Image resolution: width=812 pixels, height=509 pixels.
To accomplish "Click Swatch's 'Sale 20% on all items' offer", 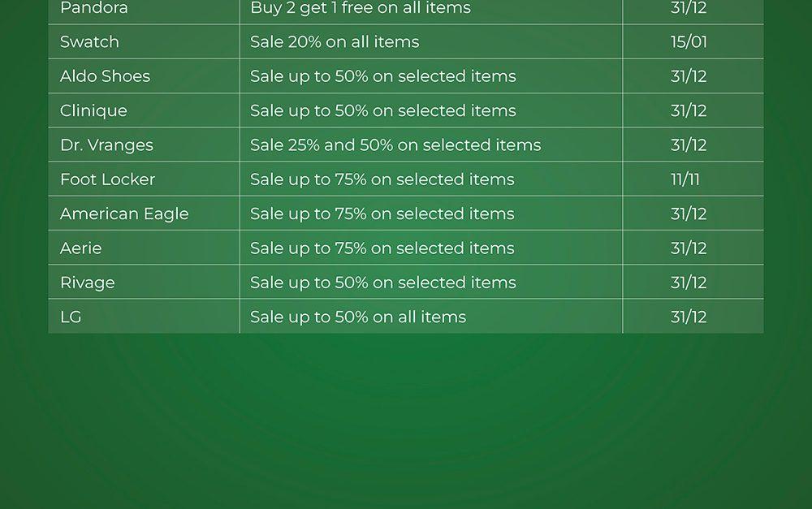I will (335, 41).
